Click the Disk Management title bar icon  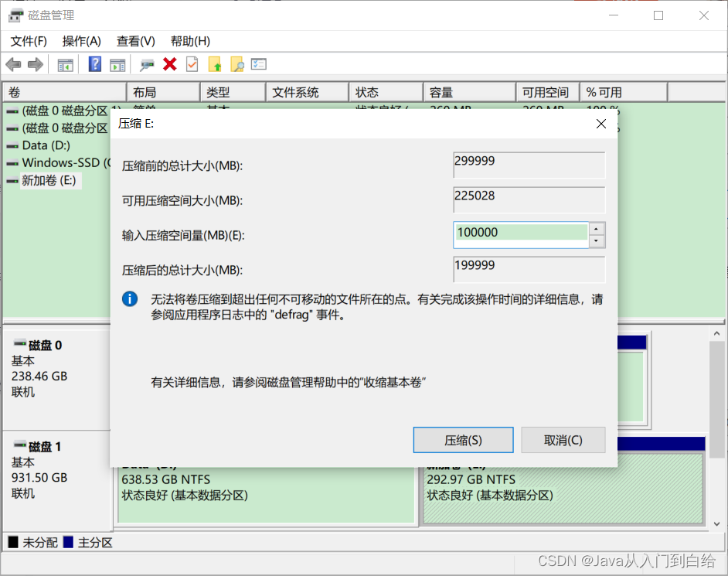(15, 15)
